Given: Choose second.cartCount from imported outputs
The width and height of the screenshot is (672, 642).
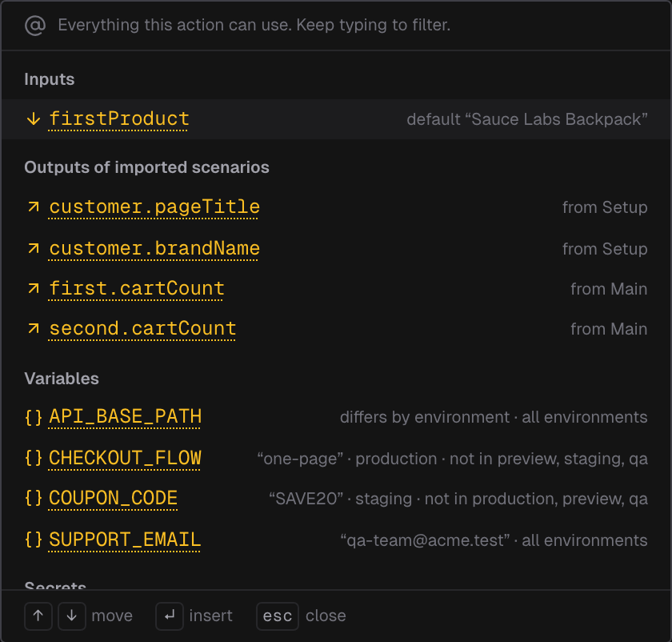Looking at the screenshot, I should point(336,329).
